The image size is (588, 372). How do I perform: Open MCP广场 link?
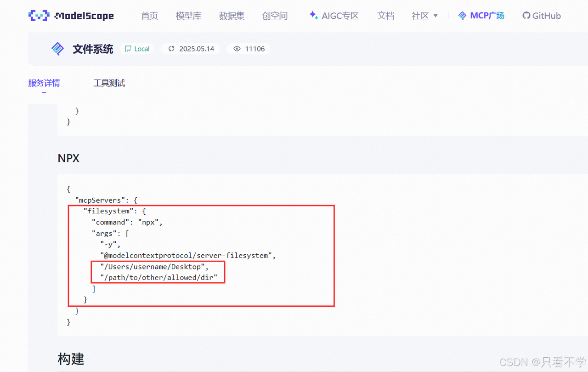tap(487, 16)
